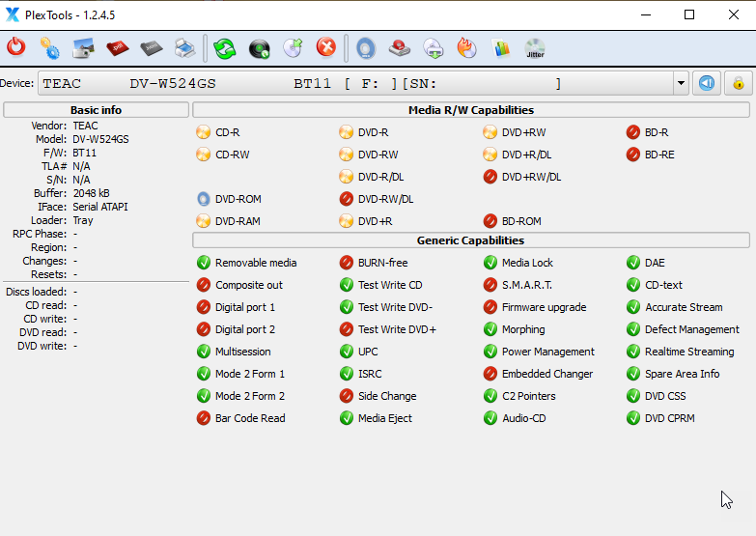The height and width of the screenshot is (536, 756).
Task: Click the padlock lock icon beside device list
Action: click(739, 83)
